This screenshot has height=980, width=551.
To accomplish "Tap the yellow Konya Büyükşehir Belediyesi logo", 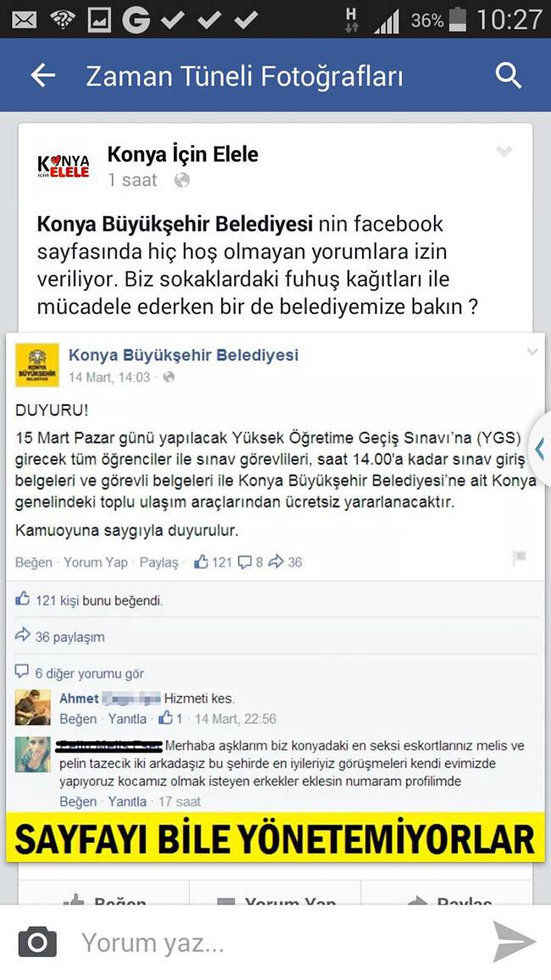I will pos(36,365).
